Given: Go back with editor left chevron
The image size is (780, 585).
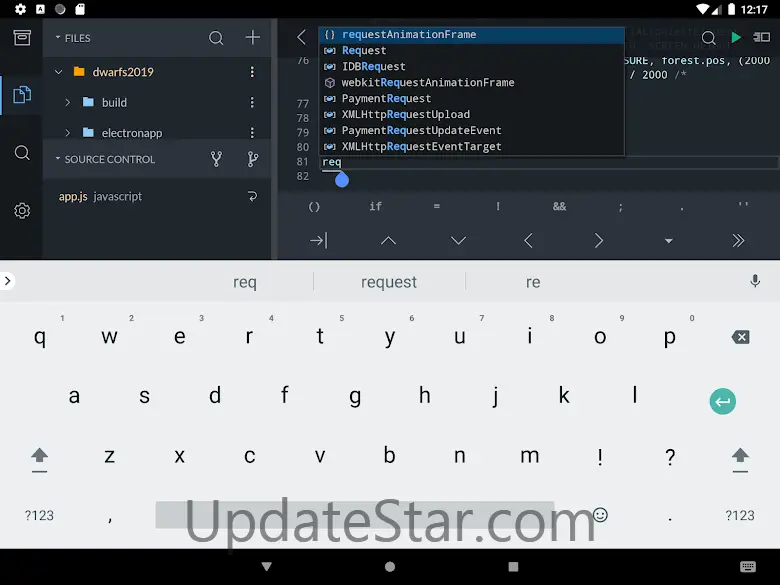Looking at the screenshot, I should coord(301,37).
